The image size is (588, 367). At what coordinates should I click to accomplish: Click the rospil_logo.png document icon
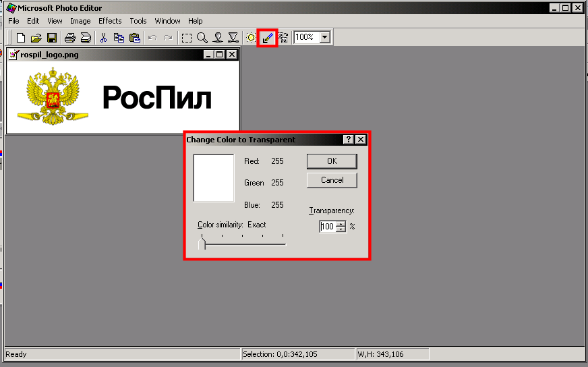coord(14,55)
